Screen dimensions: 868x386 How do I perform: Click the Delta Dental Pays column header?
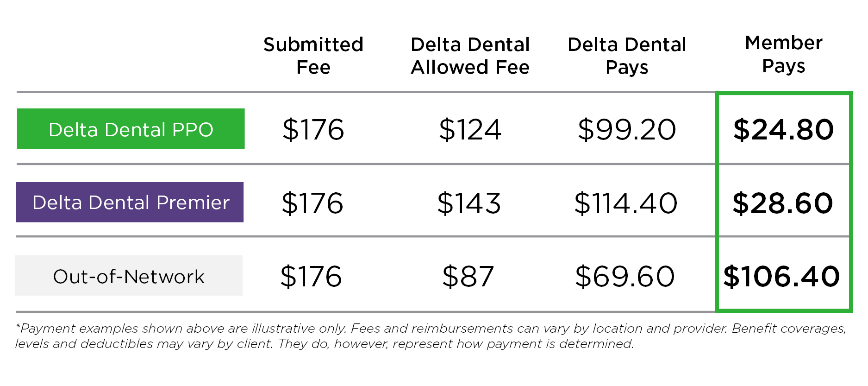coord(627,56)
